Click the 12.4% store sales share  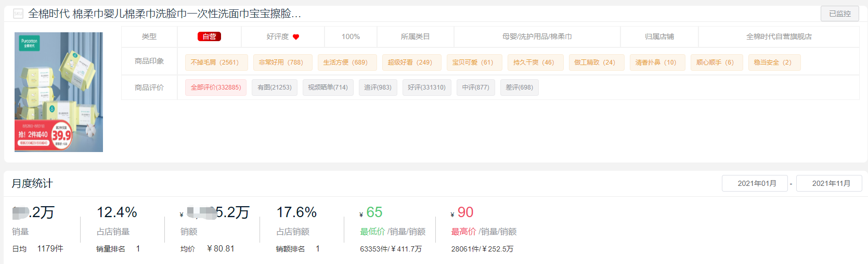[117, 212]
